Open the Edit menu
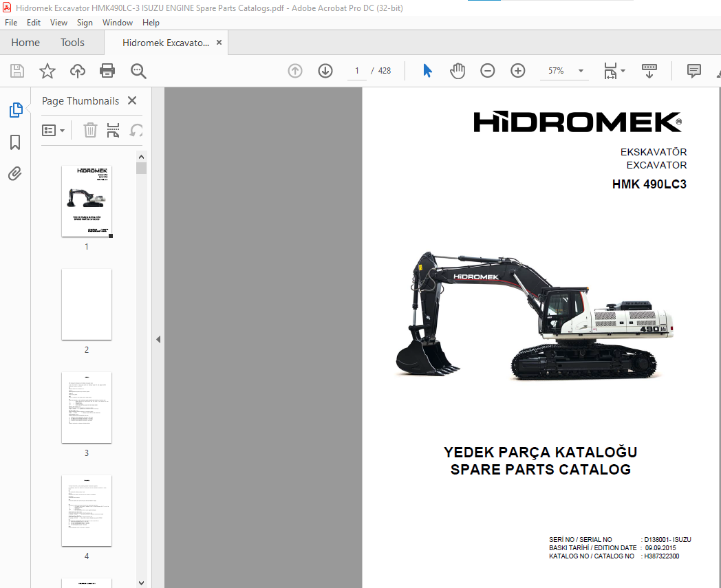This screenshot has width=721, height=588. click(34, 23)
